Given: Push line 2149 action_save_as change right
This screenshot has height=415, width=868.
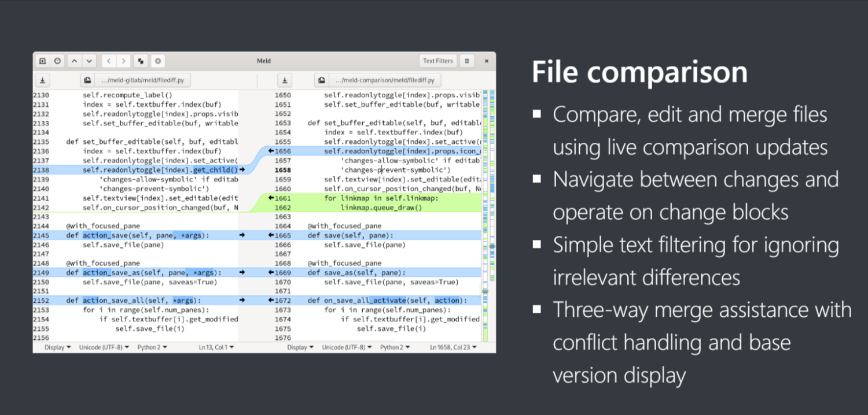Looking at the screenshot, I should [x=242, y=273].
